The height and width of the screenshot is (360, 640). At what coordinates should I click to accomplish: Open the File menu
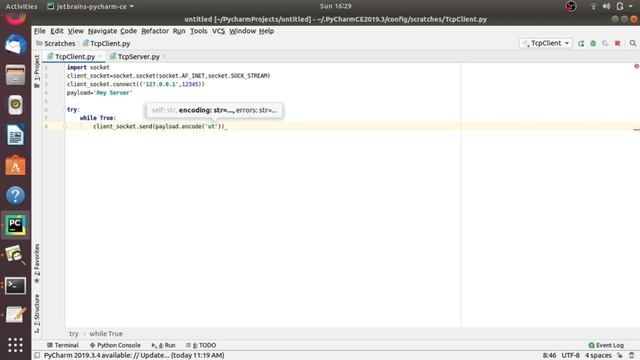tap(40, 31)
